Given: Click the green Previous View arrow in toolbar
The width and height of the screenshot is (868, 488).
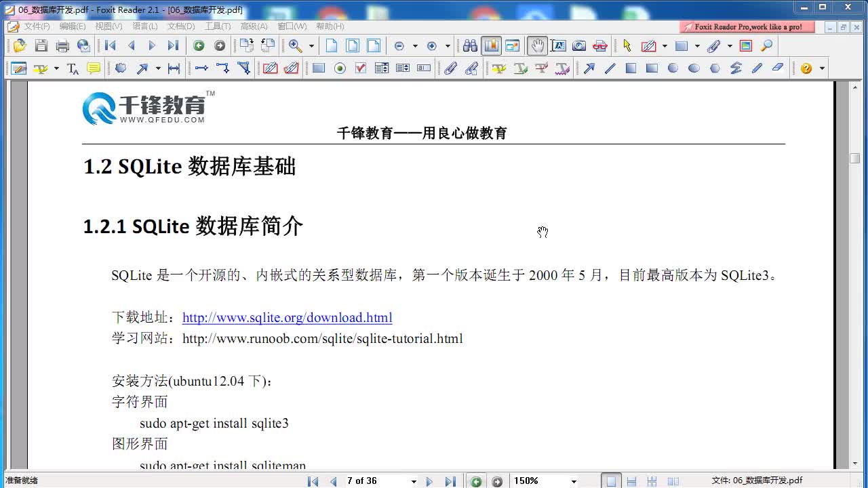Looking at the screenshot, I should [x=199, y=46].
